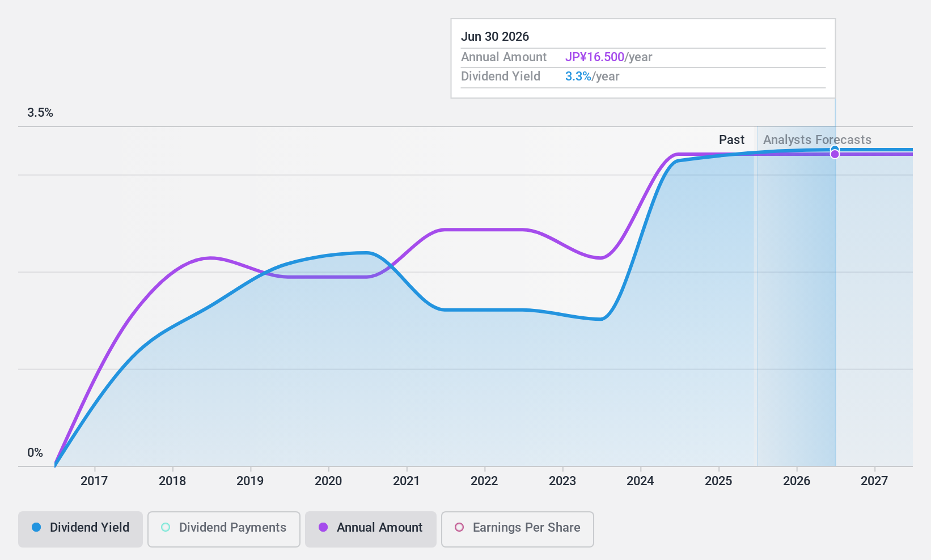Click the 2017 x-axis label
931x560 pixels.
pos(94,481)
